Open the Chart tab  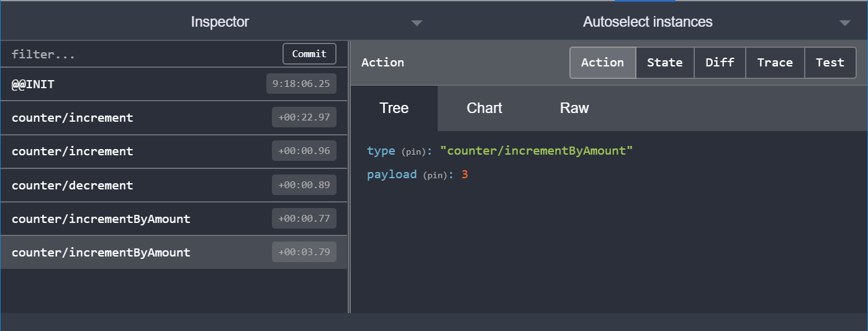point(484,108)
